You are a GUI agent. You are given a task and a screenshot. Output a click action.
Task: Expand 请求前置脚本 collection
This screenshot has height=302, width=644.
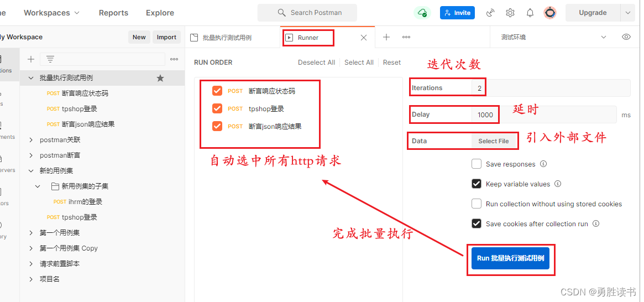[x=31, y=263]
